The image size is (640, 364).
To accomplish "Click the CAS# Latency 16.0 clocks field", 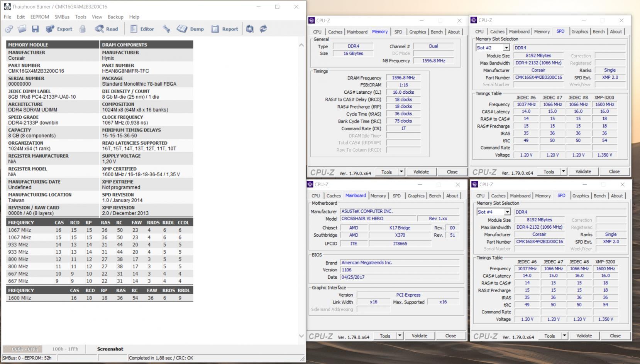I will point(403,93).
